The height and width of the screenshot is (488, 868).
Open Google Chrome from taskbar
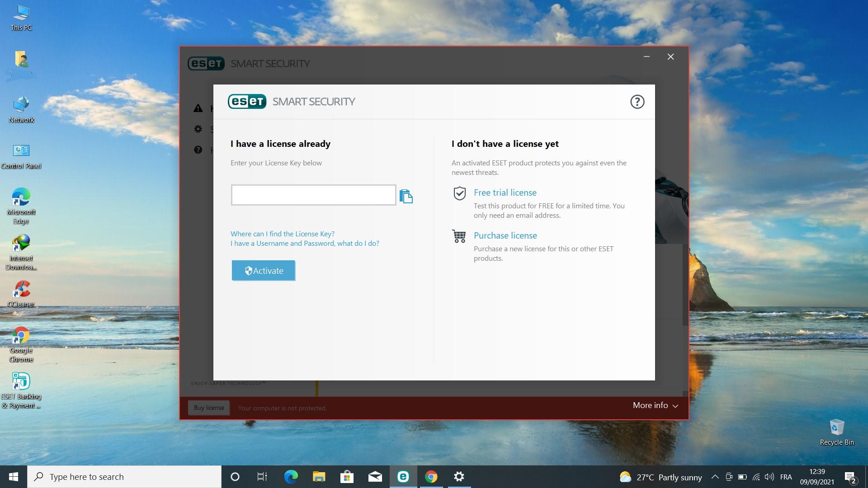tap(431, 477)
